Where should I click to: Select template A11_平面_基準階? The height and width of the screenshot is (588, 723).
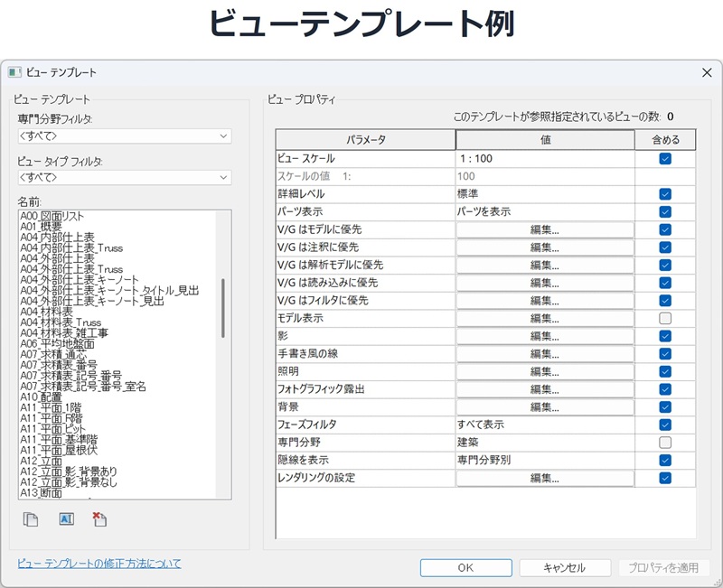pyautogui.click(x=59, y=439)
